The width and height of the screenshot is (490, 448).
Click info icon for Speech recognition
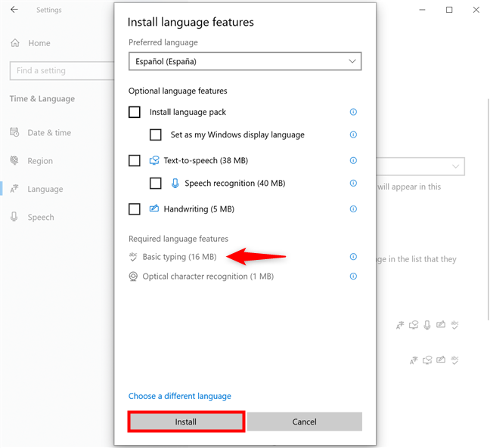pyautogui.click(x=353, y=184)
